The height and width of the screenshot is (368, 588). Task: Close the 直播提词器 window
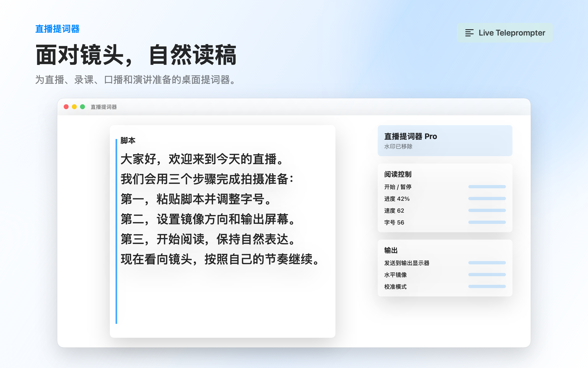click(x=66, y=107)
